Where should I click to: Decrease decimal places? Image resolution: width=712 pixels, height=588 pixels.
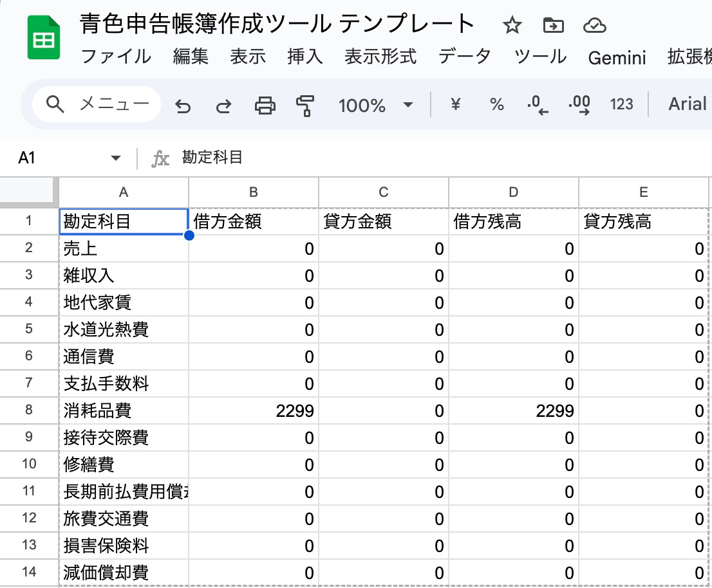pyautogui.click(x=538, y=105)
